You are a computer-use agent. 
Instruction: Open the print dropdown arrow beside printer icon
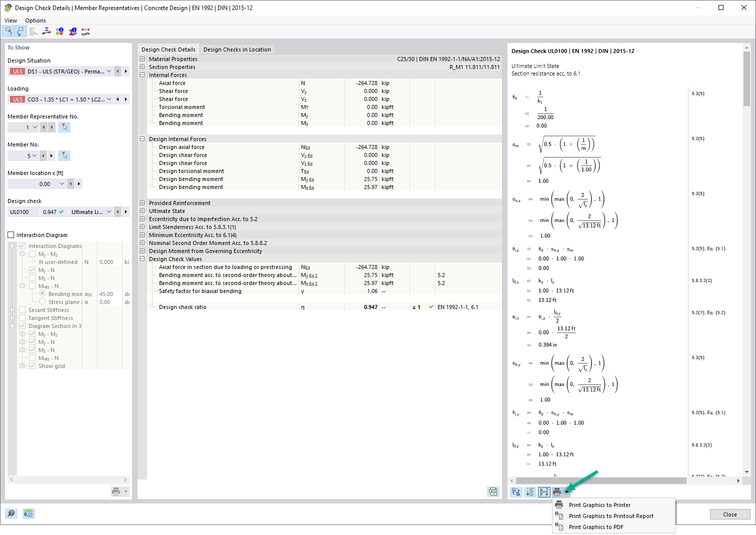point(566,492)
